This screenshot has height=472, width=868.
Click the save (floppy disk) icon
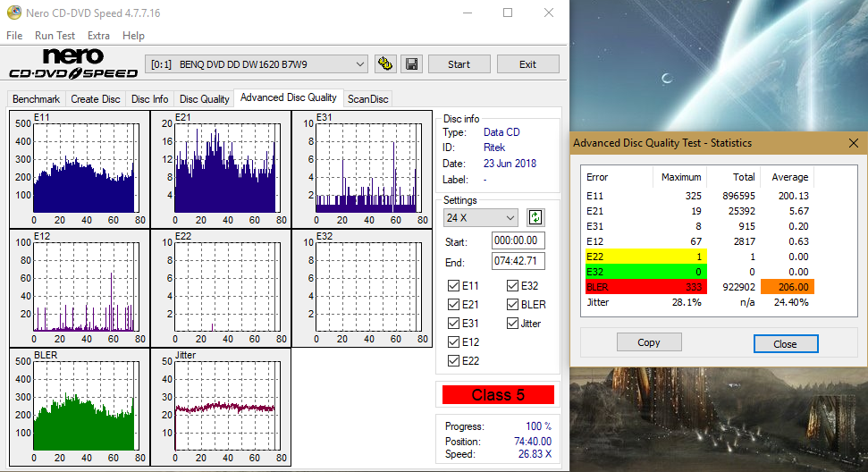coord(412,64)
